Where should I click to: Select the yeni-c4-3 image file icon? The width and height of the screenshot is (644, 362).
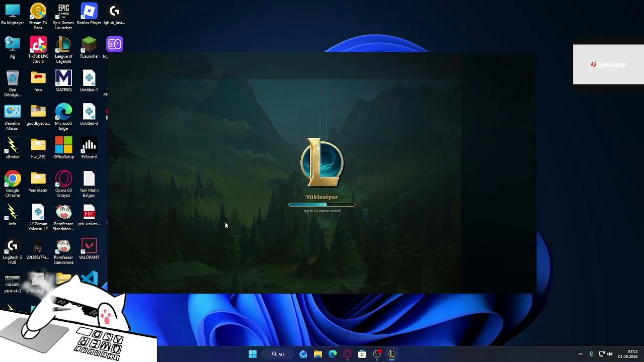13,283
